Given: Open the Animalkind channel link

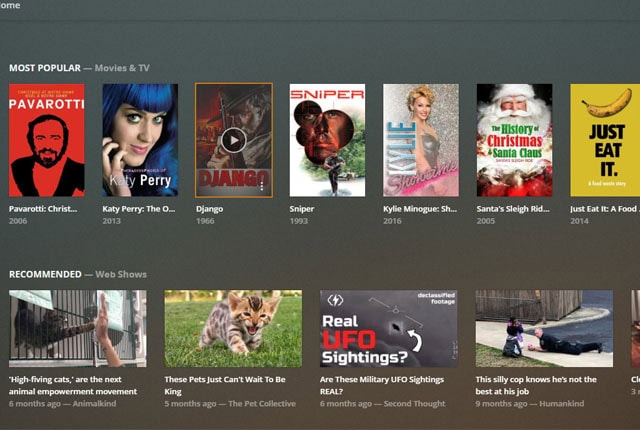Looking at the screenshot, I should point(94,403).
